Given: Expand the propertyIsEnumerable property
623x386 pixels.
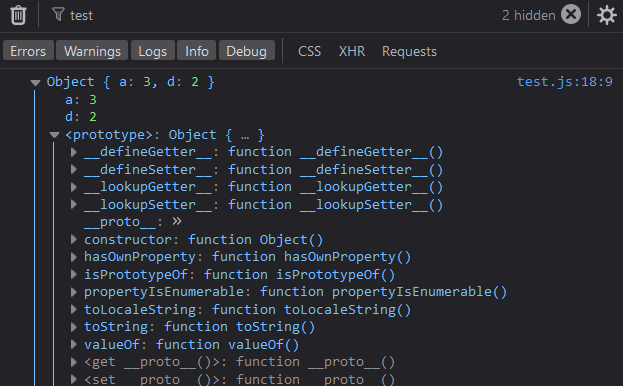Looking at the screenshot, I should click(x=74, y=292).
